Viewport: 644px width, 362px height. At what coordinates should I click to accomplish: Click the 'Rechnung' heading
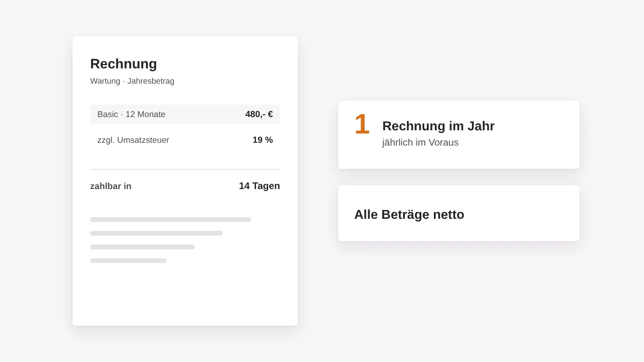(x=124, y=64)
